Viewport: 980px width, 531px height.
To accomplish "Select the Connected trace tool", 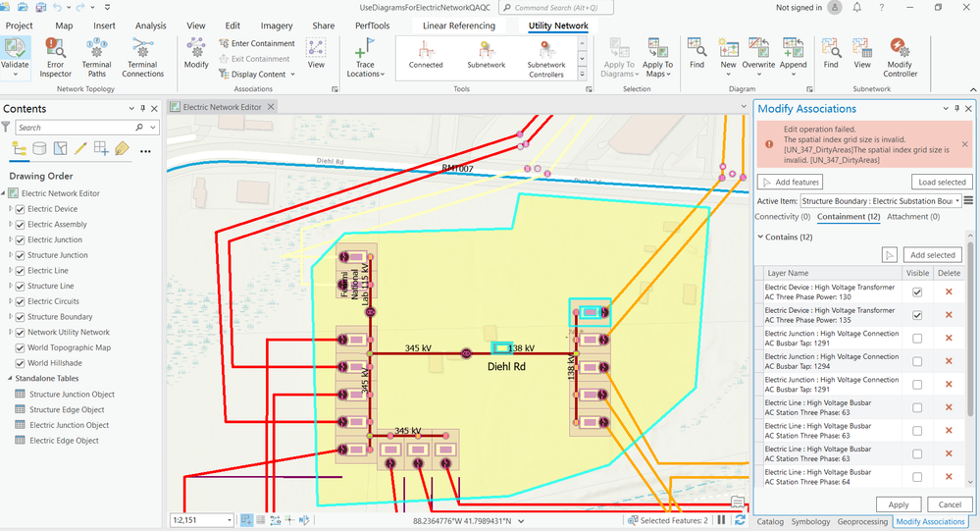I will click(426, 55).
